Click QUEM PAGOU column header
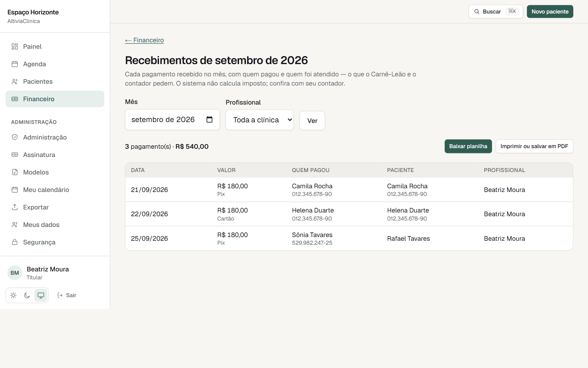 click(311, 170)
